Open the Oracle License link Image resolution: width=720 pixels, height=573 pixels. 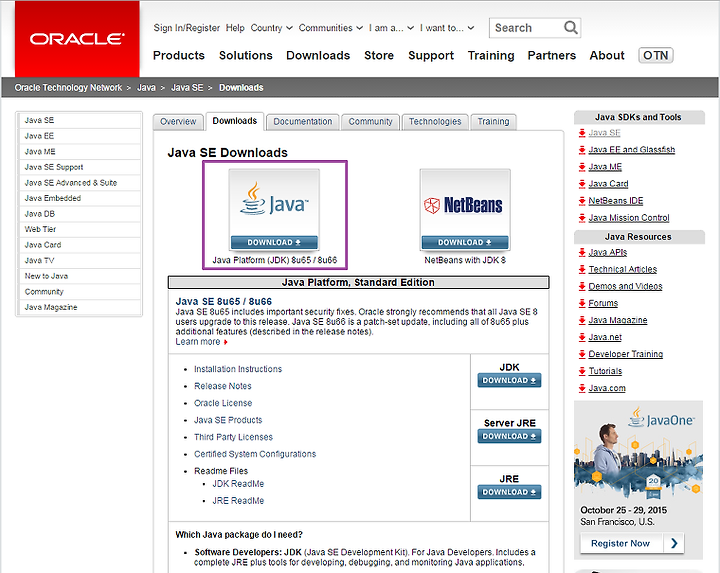223,403
